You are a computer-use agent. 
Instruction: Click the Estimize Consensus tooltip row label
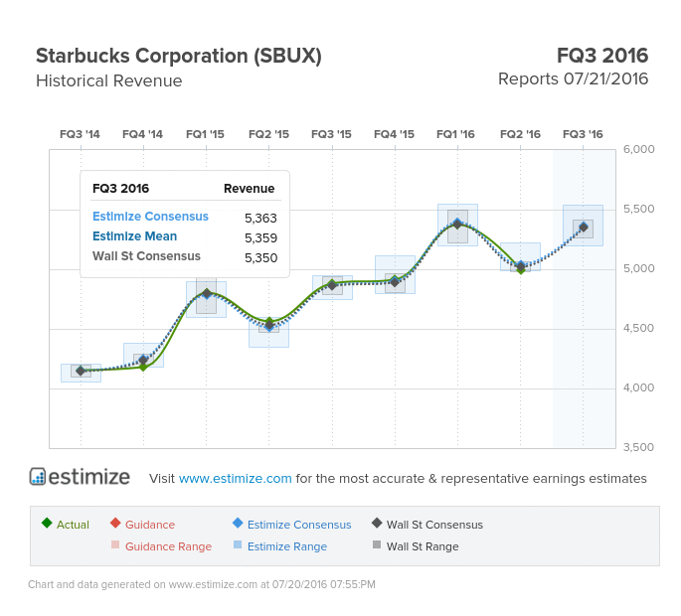[150, 217]
